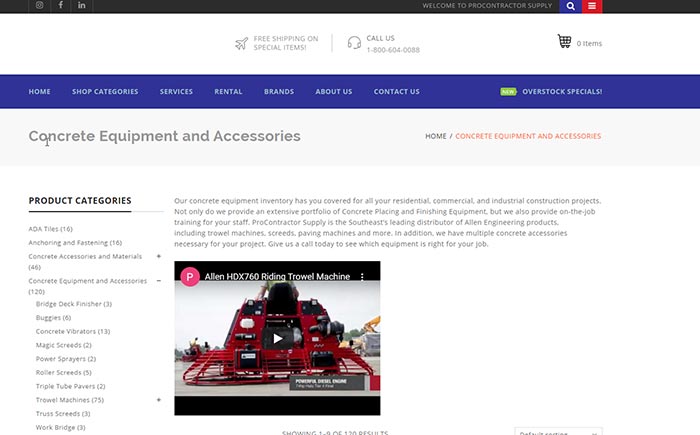Image resolution: width=700 pixels, height=435 pixels.
Task: Open Concrete Accessories and Materials category link
Action: pos(85,262)
